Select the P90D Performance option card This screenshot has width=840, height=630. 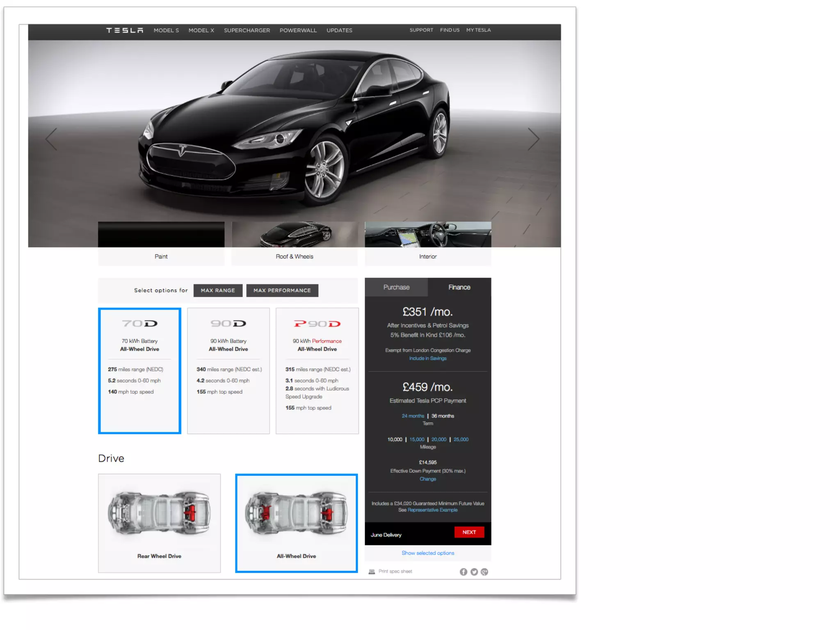coord(317,370)
